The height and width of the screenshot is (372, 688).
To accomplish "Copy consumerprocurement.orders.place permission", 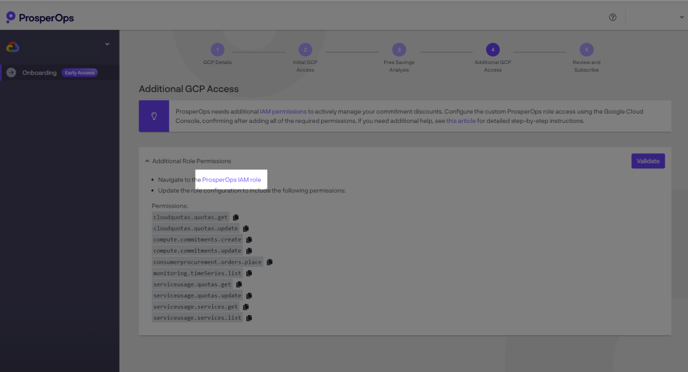I will tap(269, 262).
